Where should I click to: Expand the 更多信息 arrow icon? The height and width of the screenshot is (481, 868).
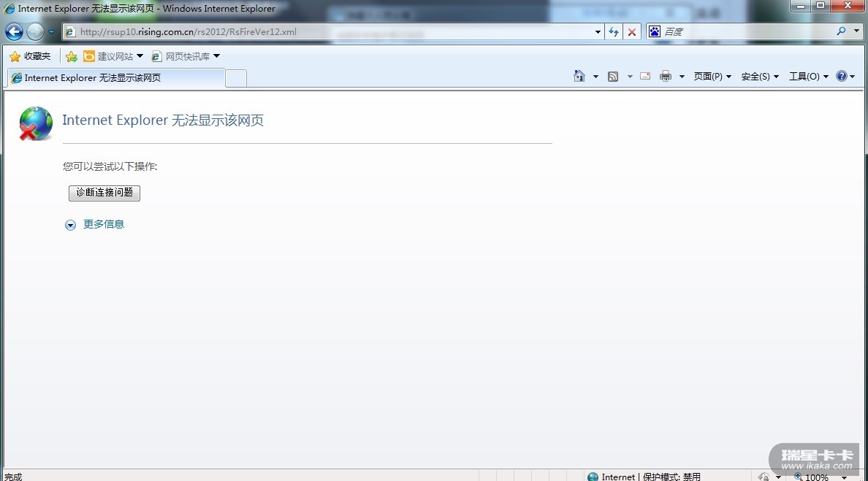coord(70,225)
